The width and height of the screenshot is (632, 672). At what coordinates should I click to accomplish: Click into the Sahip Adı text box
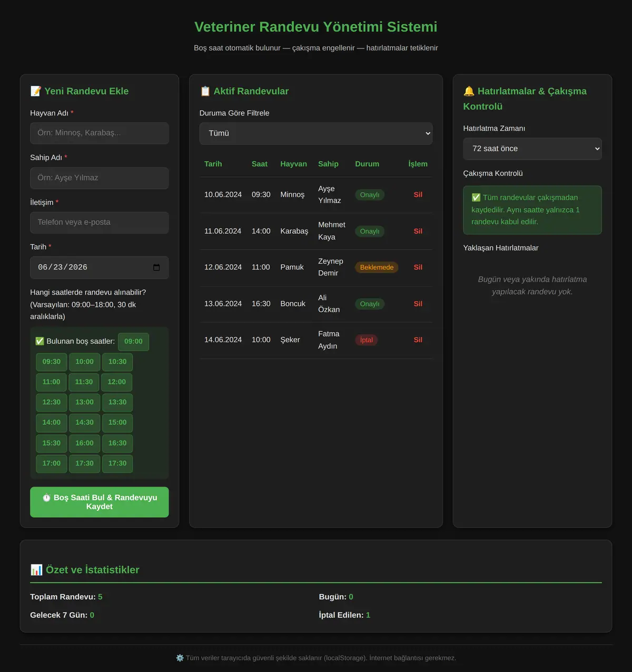[100, 178]
